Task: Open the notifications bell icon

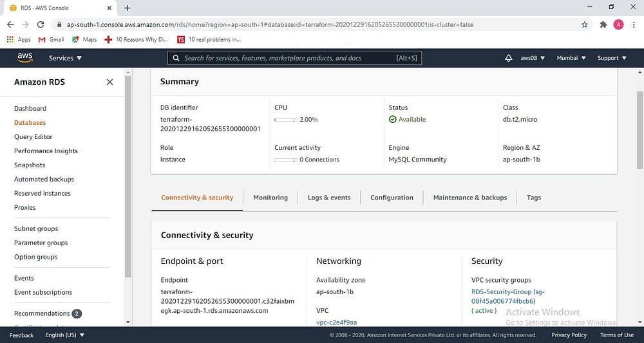Action: click(509, 58)
